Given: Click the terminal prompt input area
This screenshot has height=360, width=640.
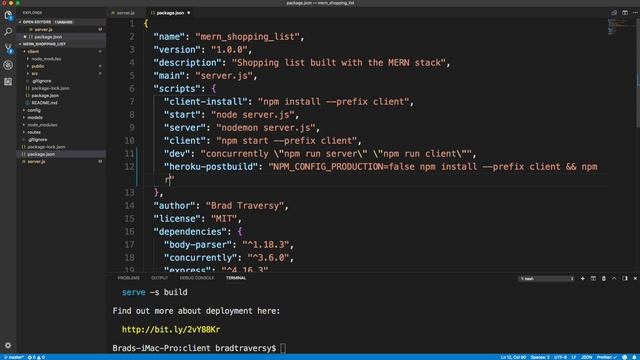Looking at the screenshot, I should click(x=283, y=348).
